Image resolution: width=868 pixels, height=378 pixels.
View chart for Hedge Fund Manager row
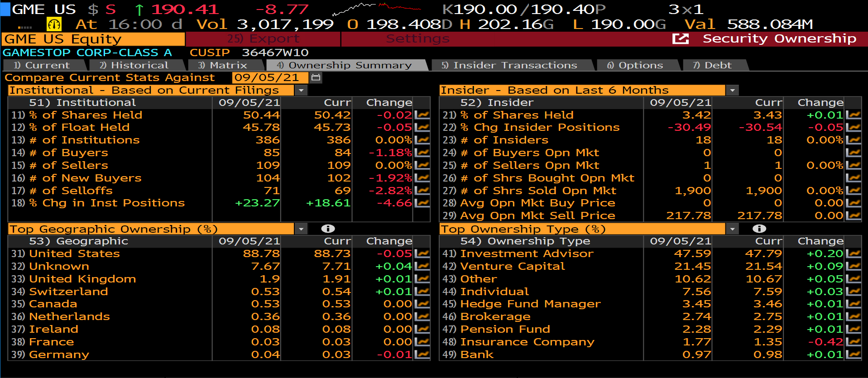coord(854,304)
